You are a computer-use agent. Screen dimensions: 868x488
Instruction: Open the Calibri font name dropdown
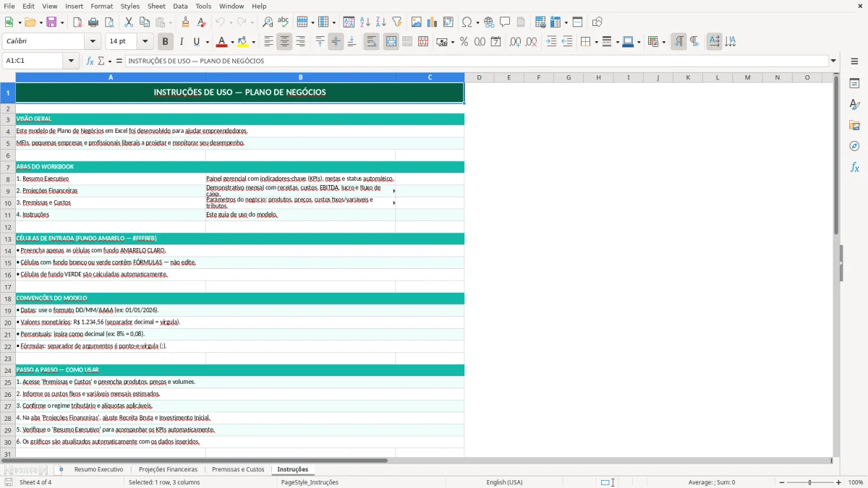pos(93,42)
